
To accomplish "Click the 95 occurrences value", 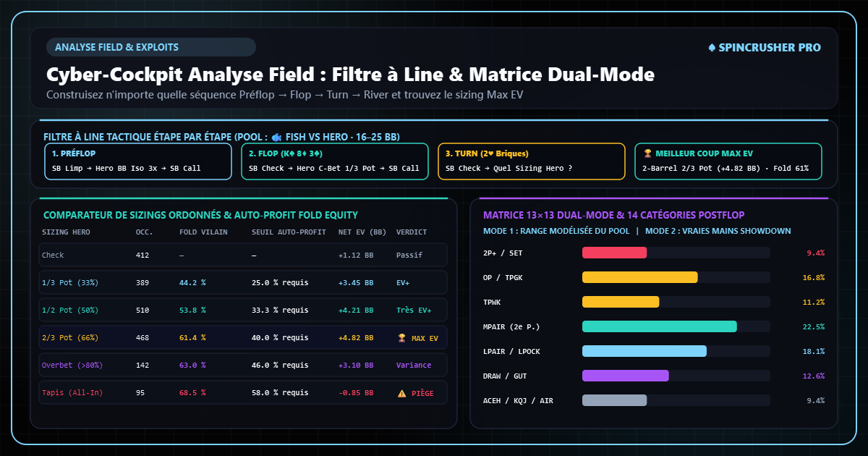I will pos(140,393).
